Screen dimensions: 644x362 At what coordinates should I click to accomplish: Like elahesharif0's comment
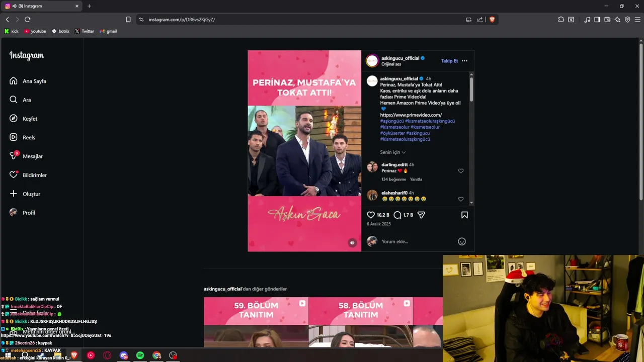point(461,199)
